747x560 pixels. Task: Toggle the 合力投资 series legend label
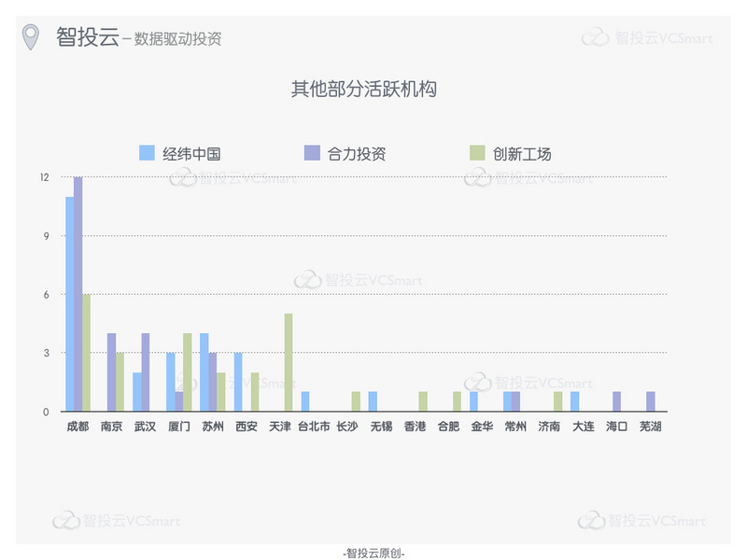(x=357, y=154)
